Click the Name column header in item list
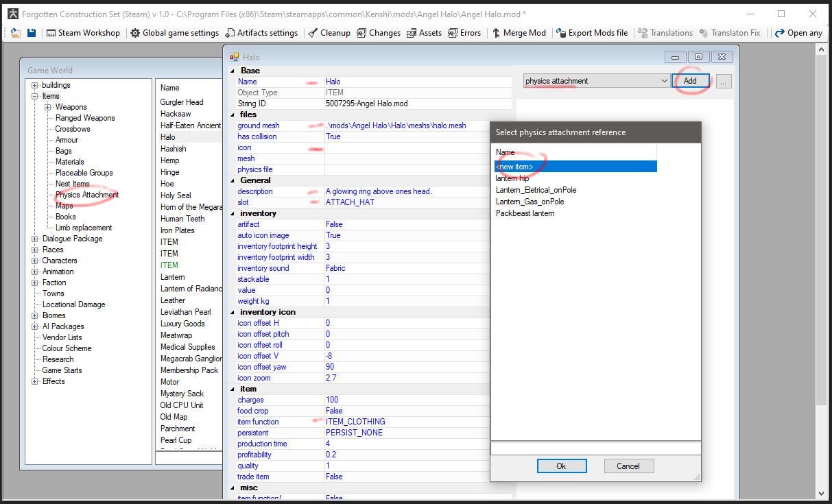The image size is (832, 504). coord(170,88)
